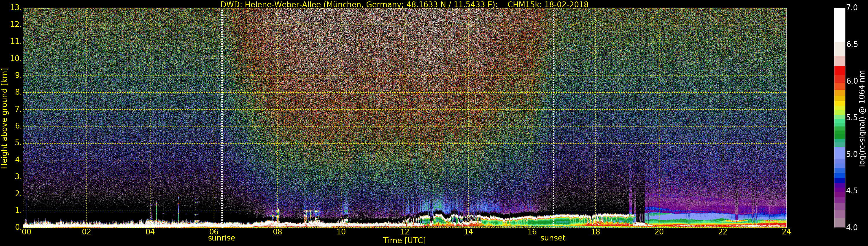Click the "Time [UTC]" axis label
This screenshot has height=246, width=868.
404,241
